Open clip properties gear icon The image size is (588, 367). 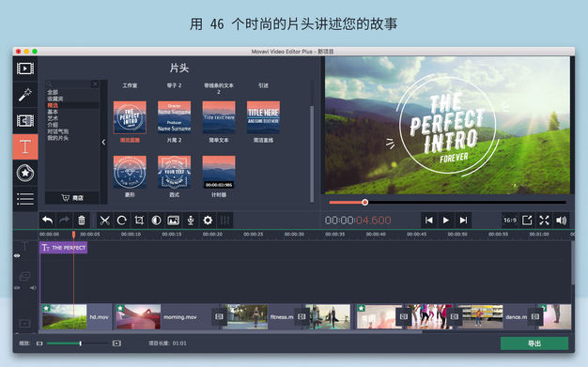(208, 221)
